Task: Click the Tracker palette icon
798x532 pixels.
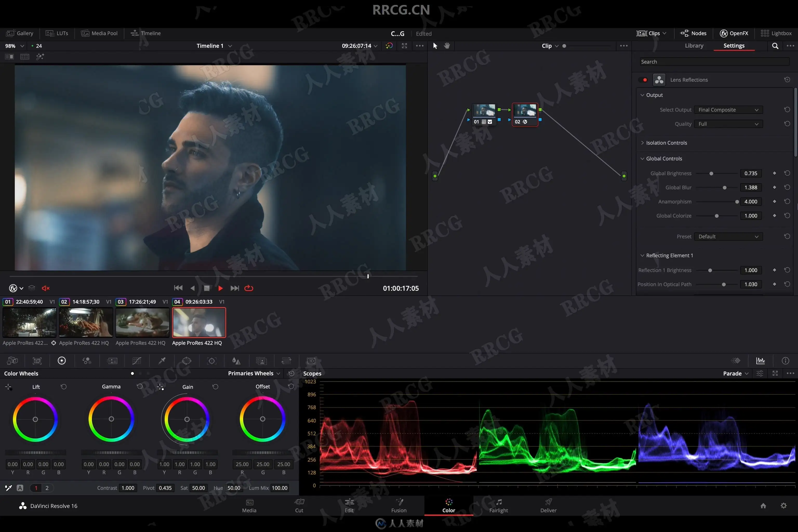Action: 212,361
